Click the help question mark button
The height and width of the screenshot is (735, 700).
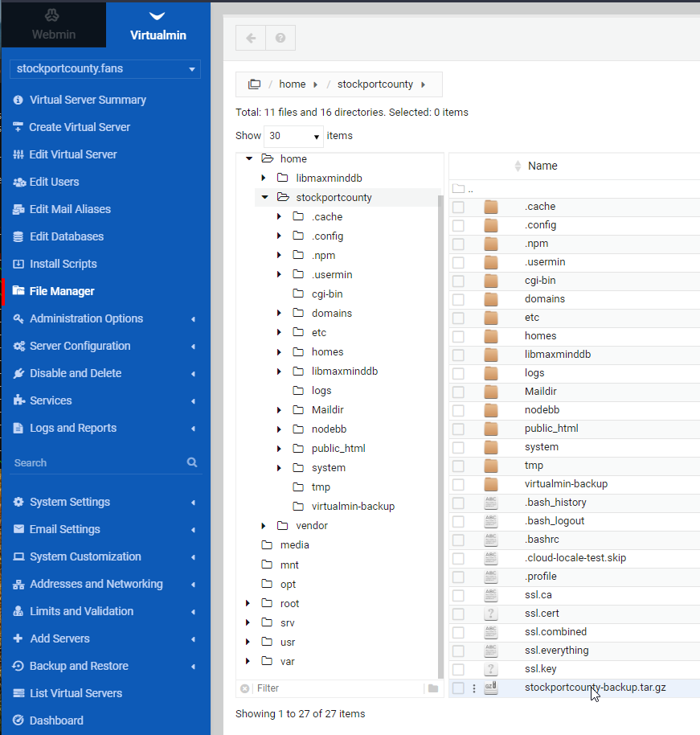280,38
